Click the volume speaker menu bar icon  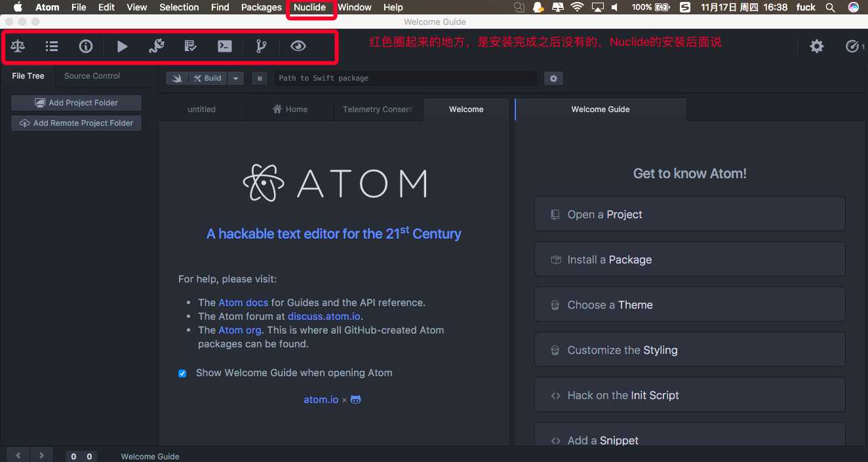[615, 7]
